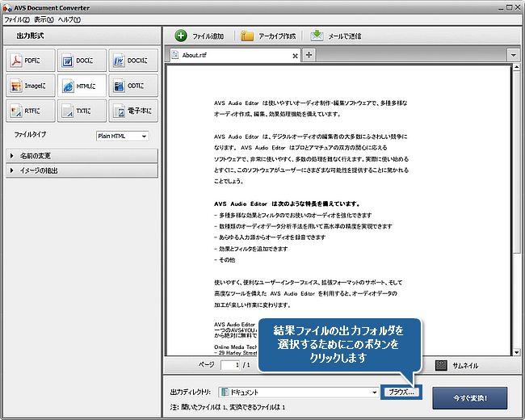
Task: Expand the Extract Images (イメージの抽出) section
Action: [82, 170]
